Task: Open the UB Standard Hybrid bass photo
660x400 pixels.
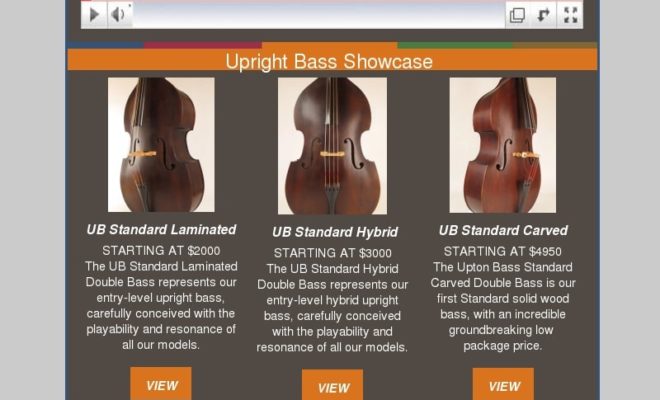Action: tap(332, 146)
